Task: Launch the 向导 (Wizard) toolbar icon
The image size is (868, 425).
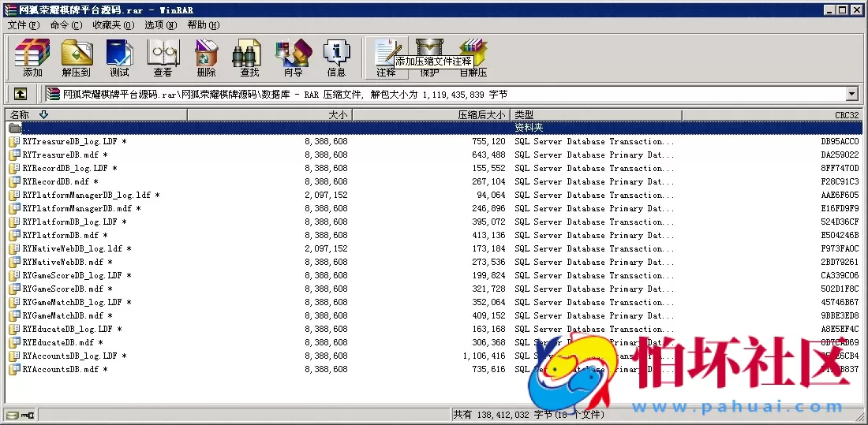Action: click(293, 57)
